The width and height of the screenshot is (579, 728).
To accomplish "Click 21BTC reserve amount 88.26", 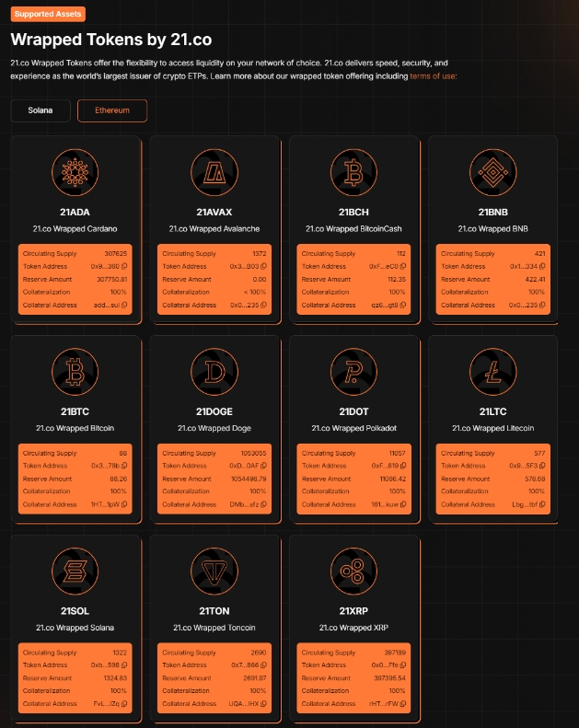I will click(x=119, y=479).
